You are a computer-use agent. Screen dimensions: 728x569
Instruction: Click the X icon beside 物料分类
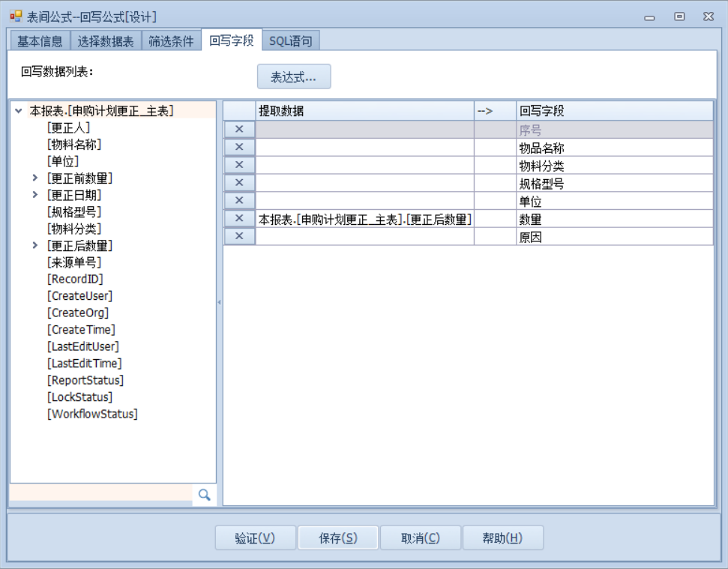(239, 166)
